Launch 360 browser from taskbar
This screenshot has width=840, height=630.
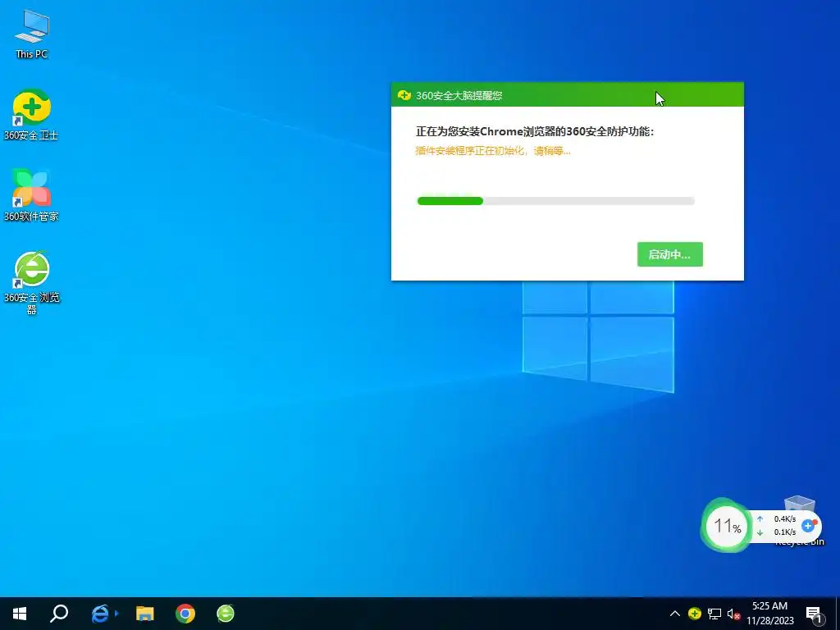click(x=226, y=614)
